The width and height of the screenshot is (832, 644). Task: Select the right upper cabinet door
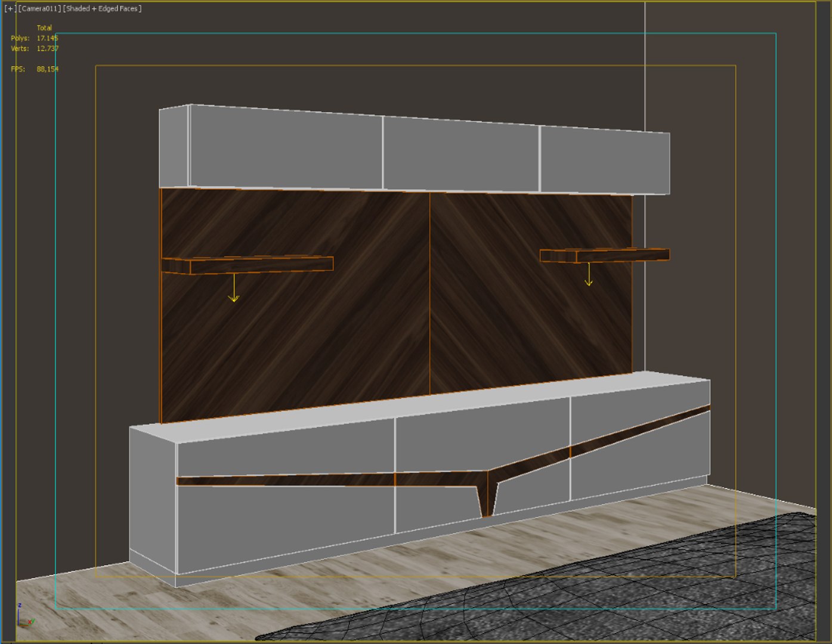coord(605,160)
